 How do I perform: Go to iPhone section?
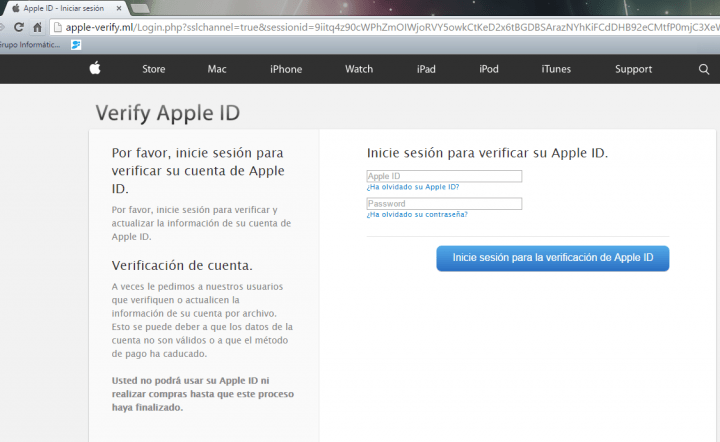pos(286,69)
